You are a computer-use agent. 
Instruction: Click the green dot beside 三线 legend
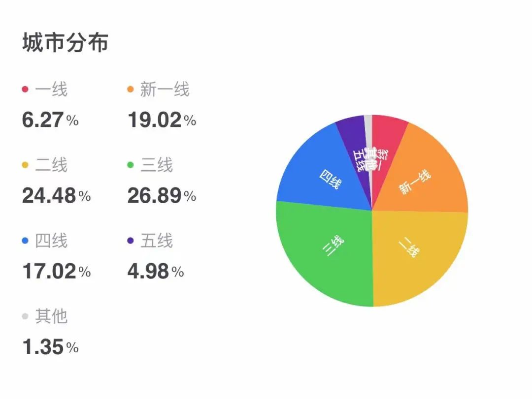click(131, 165)
